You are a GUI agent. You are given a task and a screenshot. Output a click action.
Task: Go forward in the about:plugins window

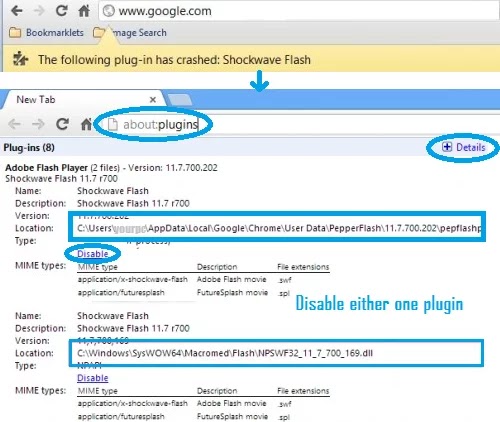click(38, 124)
